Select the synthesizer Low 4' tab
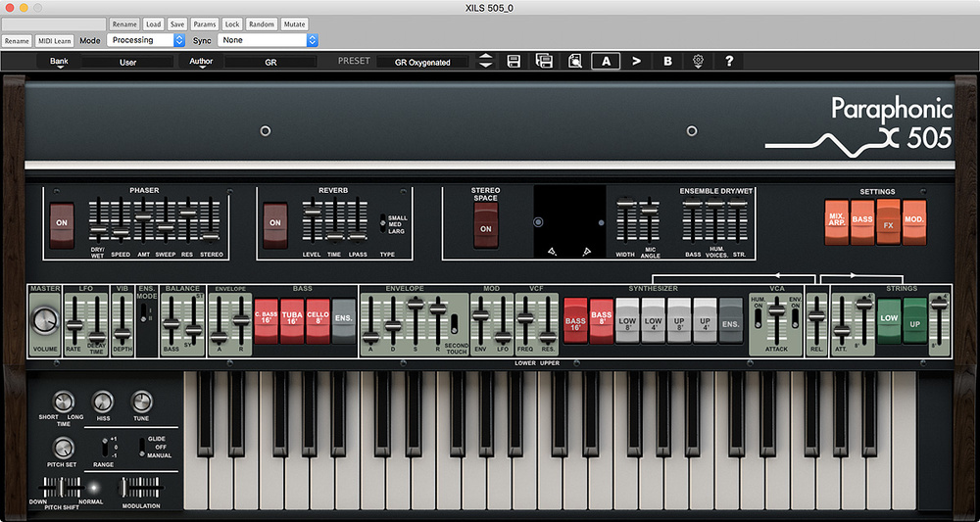Screen dimensions: 980x522 pos(653,320)
